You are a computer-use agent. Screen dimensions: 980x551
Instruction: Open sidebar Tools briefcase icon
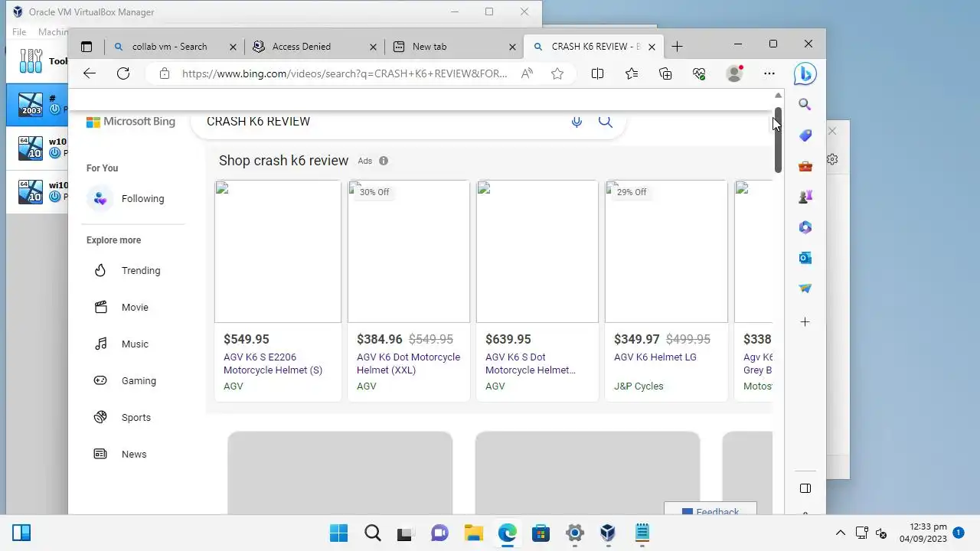(805, 166)
